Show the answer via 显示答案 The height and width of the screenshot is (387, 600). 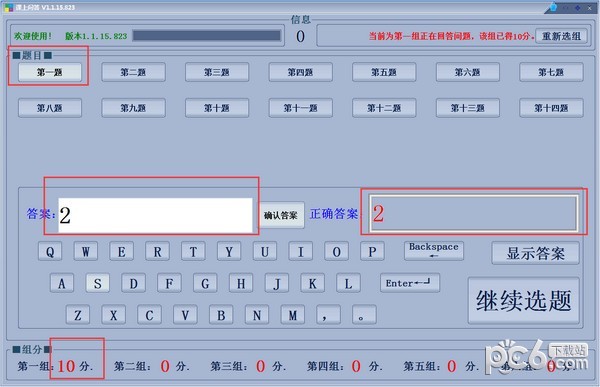(535, 253)
